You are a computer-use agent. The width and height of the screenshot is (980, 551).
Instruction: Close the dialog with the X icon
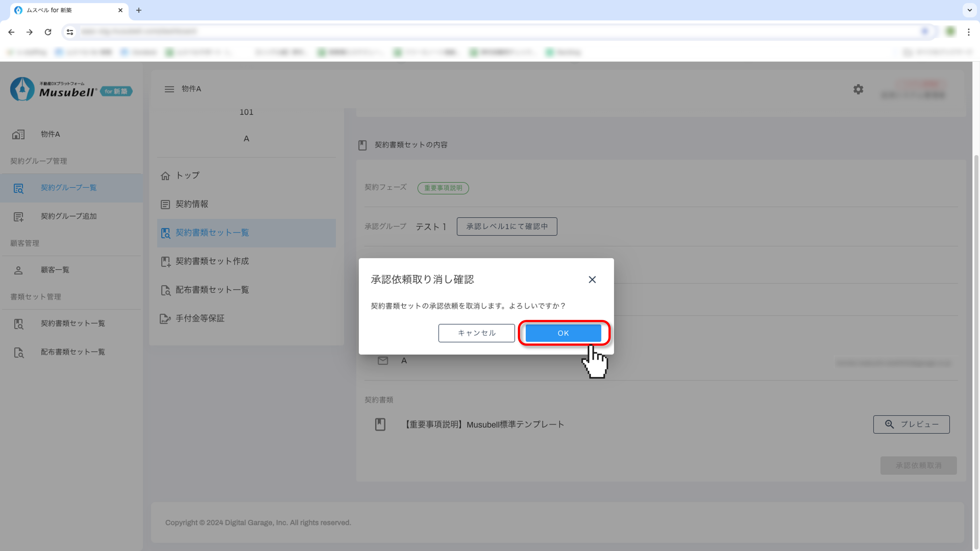592,280
